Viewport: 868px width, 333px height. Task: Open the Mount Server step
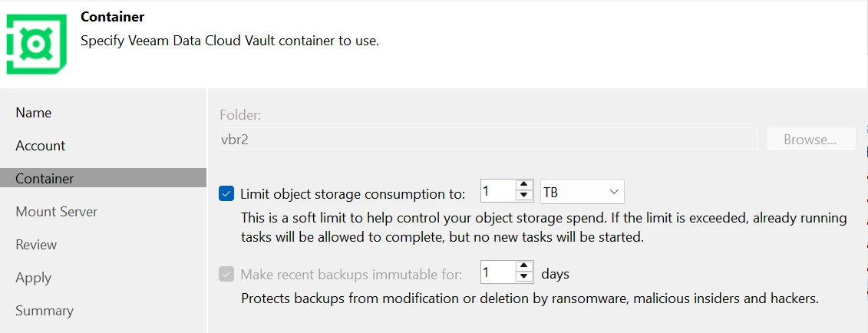pyautogui.click(x=57, y=212)
